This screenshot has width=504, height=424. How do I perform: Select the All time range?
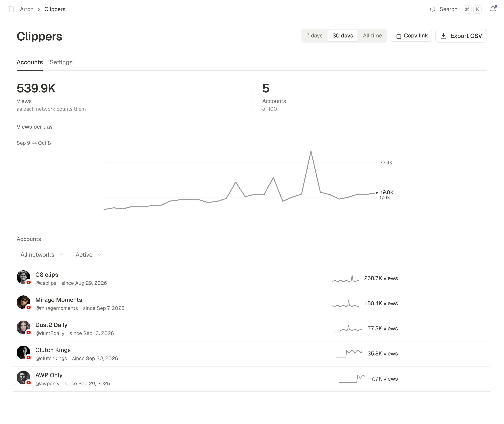[372, 36]
